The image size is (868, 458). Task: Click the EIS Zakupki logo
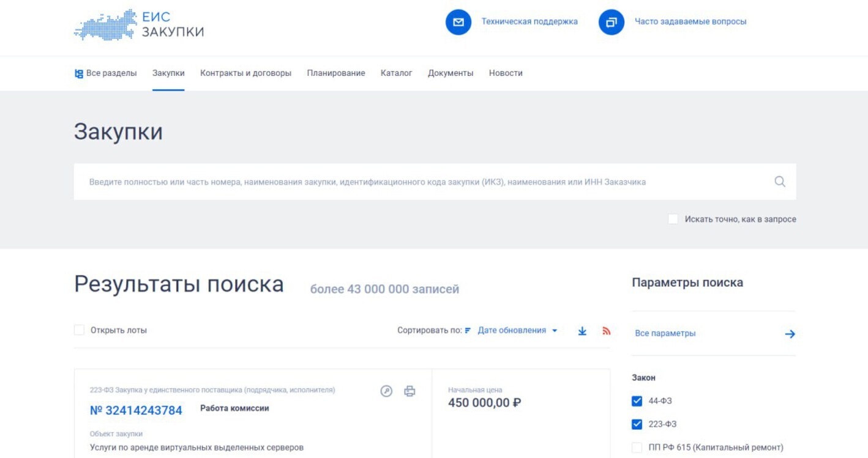pos(139,24)
